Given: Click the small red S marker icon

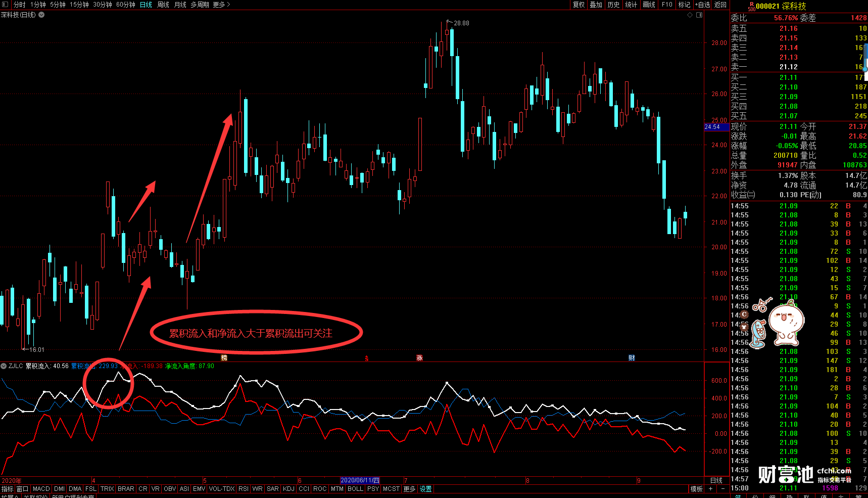Looking at the screenshot, I should pos(367,358).
